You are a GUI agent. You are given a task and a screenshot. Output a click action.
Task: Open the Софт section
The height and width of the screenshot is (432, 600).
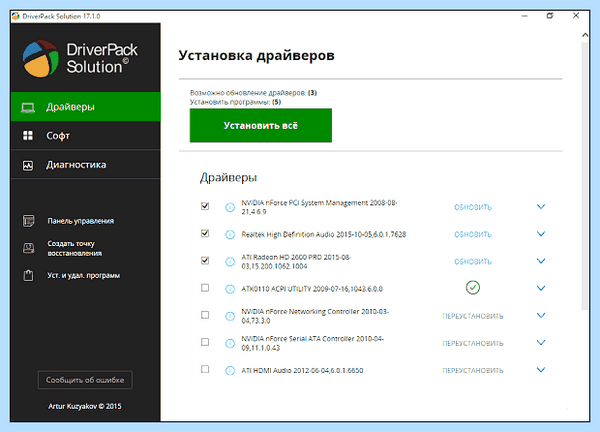pos(86,135)
